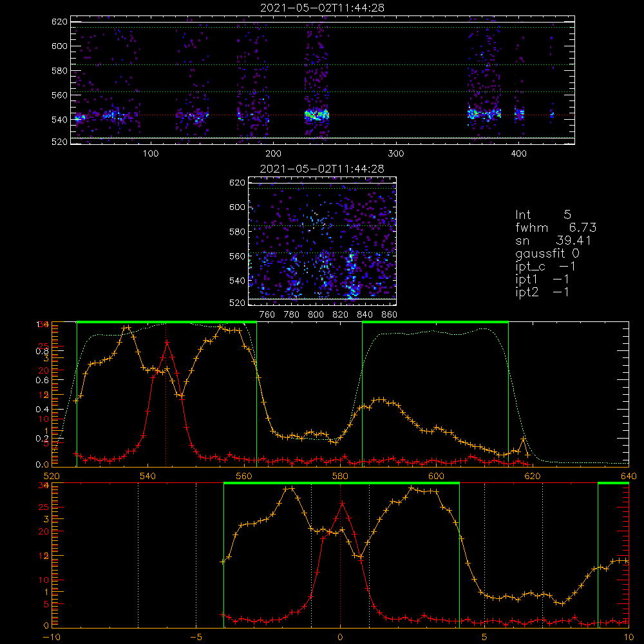Click the 'ipt2 -1' label
Image resolution: width=644 pixels, height=644 pixels.
[542, 292]
